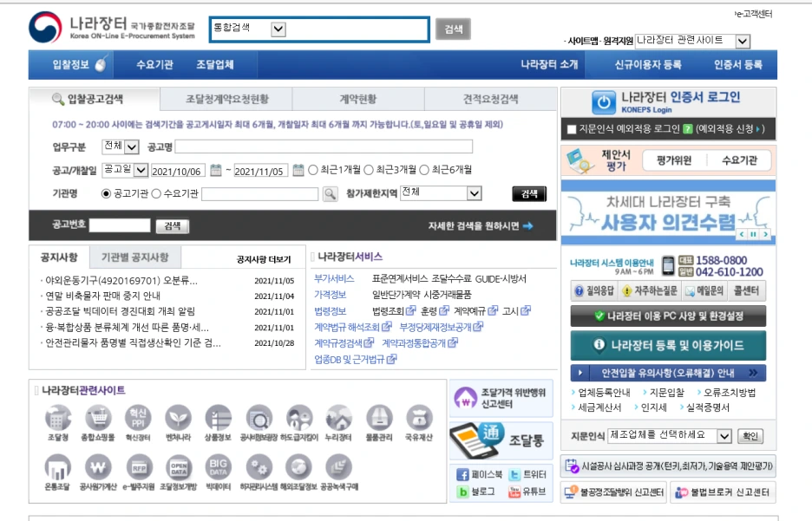Open the 상품정보 checklist icon
This screenshot has width=812, height=521.
[x=218, y=418]
